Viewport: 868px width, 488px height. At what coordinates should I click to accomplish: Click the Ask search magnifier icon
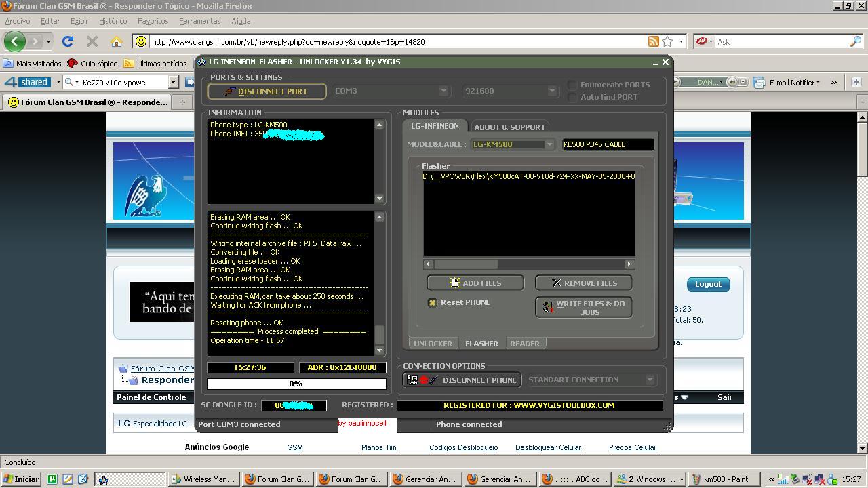[855, 41]
